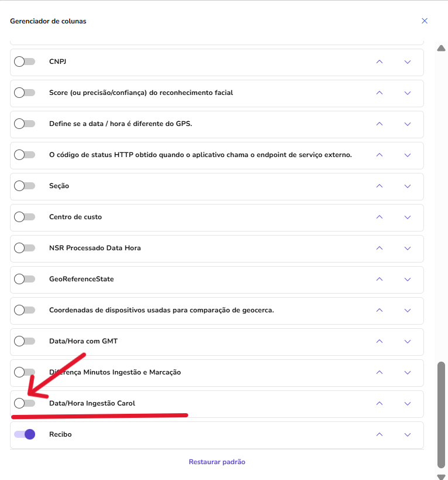This screenshot has width=448, height=480.
Task: Move Data/Hora com GMT column down
Action: [408, 341]
